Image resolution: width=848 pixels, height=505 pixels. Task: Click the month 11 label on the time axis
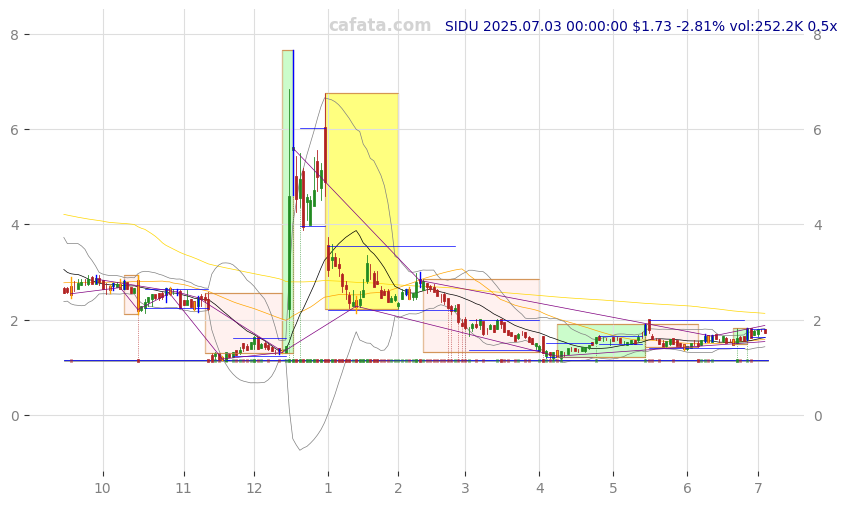coord(183,489)
